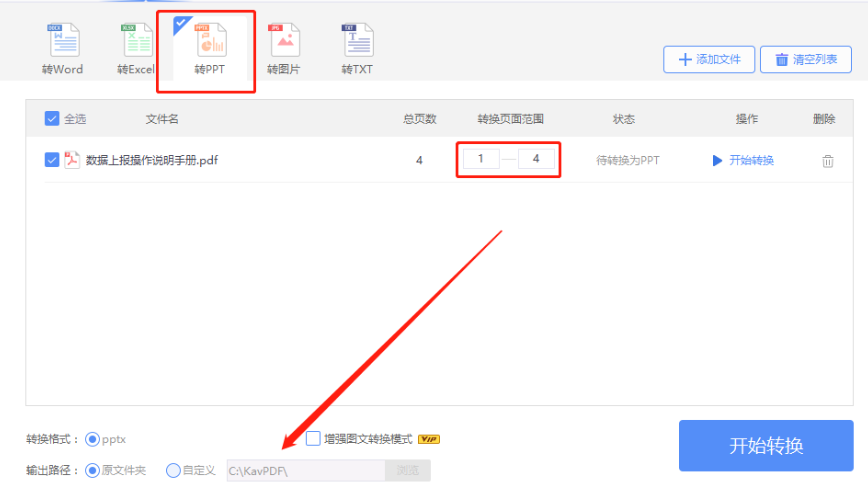The width and height of the screenshot is (868, 499).
Task: Click the 文件名 column header
Action: coord(162,119)
